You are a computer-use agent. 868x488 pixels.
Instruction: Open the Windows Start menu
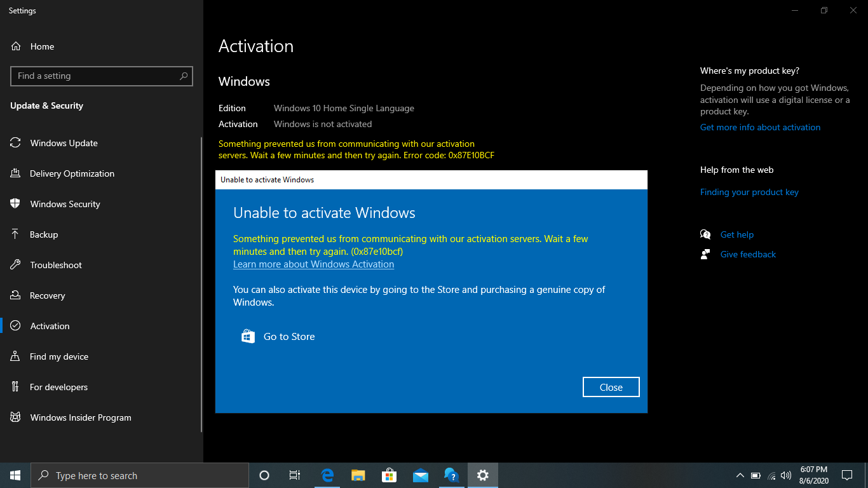coord(15,475)
